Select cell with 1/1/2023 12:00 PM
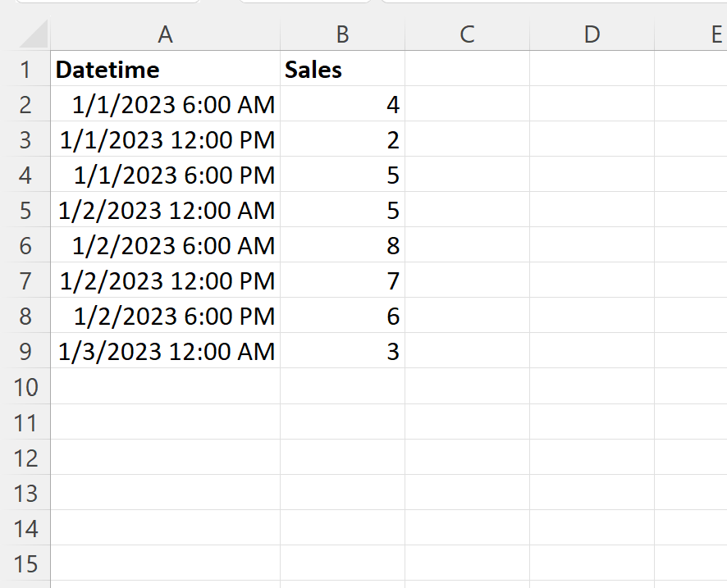The width and height of the screenshot is (727, 588). [165, 140]
